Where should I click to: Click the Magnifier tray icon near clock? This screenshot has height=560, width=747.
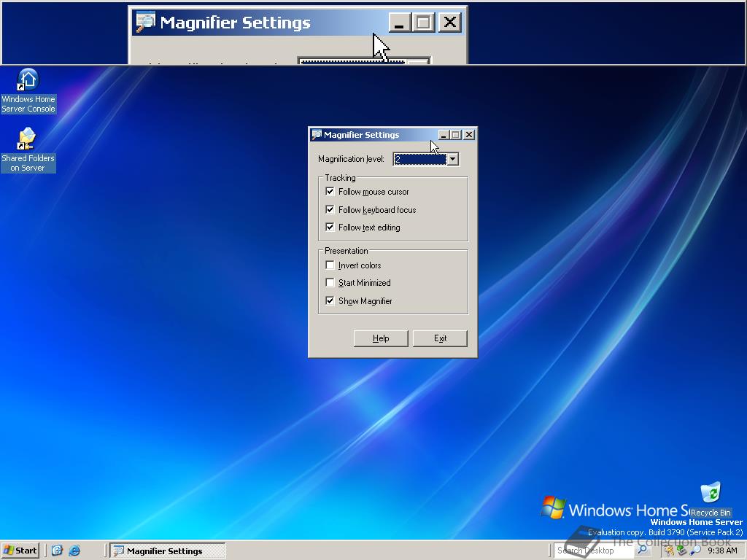point(695,551)
